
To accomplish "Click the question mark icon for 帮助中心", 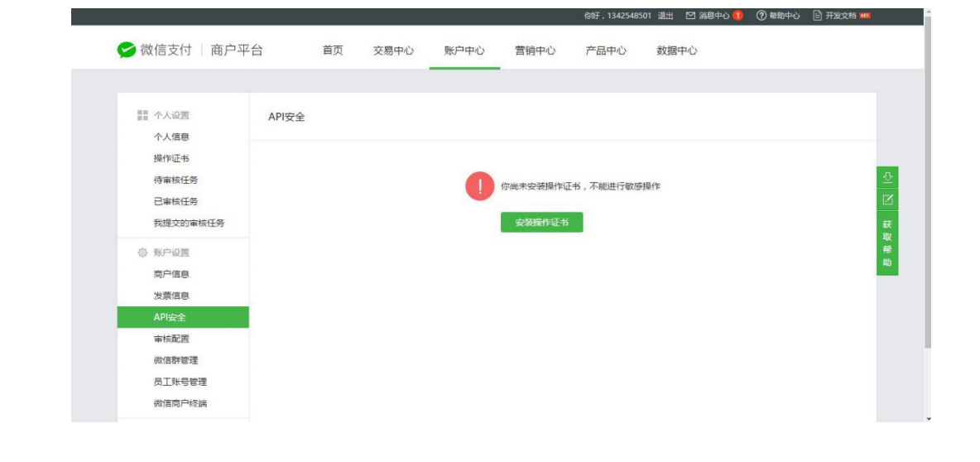I will [x=761, y=16].
